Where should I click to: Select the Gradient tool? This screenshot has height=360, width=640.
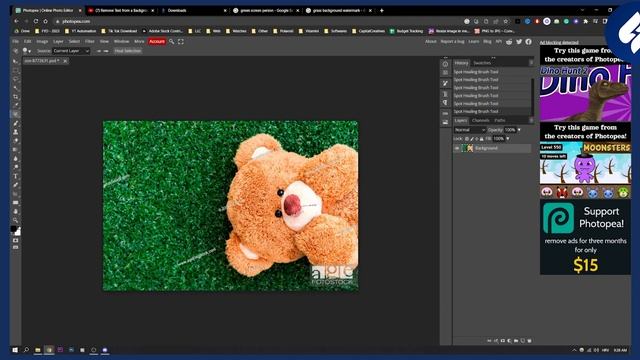pyautogui.click(x=16, y=150)
